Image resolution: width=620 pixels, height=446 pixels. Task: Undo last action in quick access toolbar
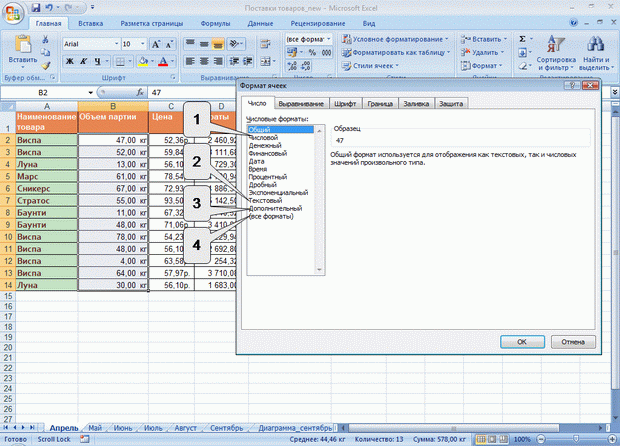[49, 8]
